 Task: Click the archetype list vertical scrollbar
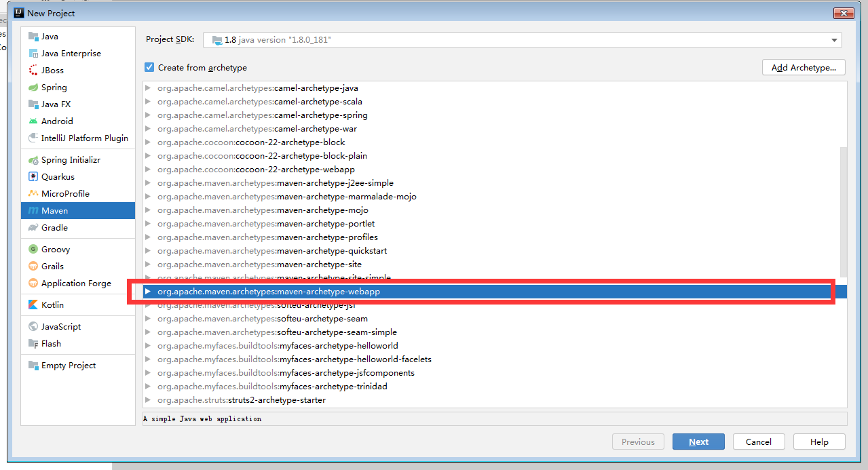(x=844, y=212)
